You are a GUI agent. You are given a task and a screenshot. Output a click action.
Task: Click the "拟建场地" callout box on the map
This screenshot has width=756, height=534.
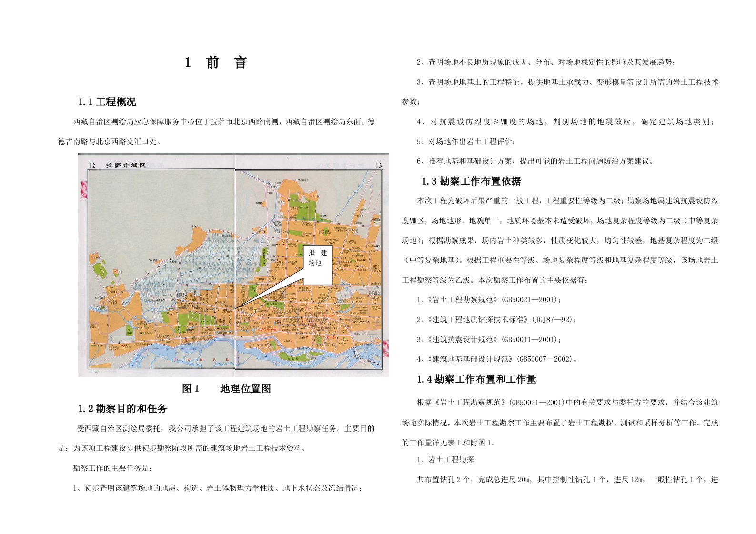point(318,265)
